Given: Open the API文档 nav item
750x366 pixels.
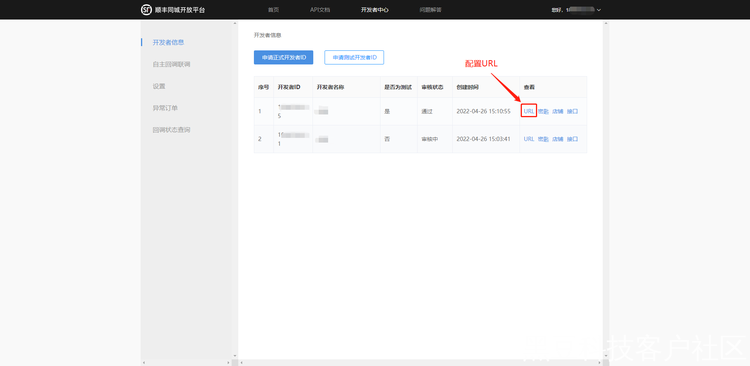Looking at the screenshot, I should tap(320, 10).
